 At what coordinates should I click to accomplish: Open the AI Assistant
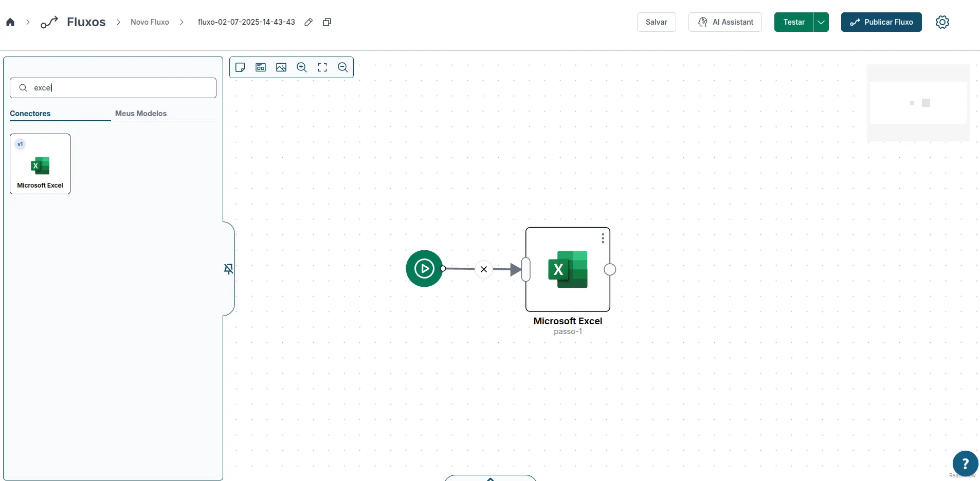(725, 22)
